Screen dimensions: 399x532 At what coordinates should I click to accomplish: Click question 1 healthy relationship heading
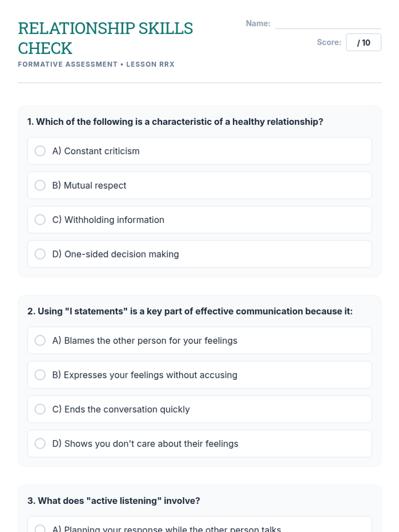pyautogui.click(x=175, y=122)
